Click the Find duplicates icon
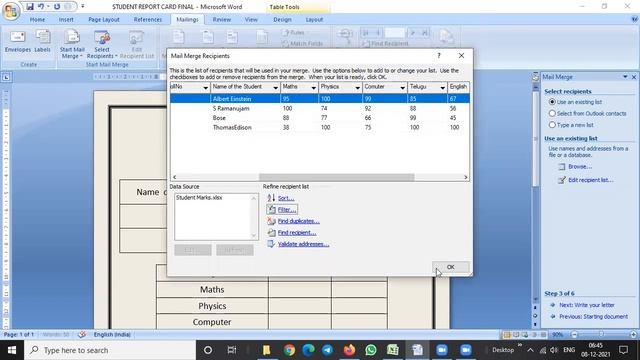The width and height of the screenshot is (640, 360). pyautogui.click(x=271, y=221)
